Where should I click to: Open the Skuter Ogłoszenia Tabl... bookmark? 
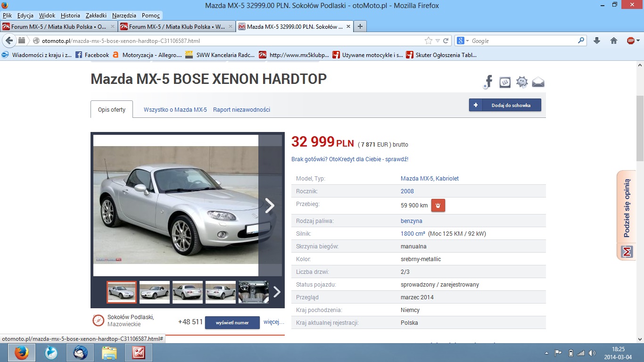[441, 55]
